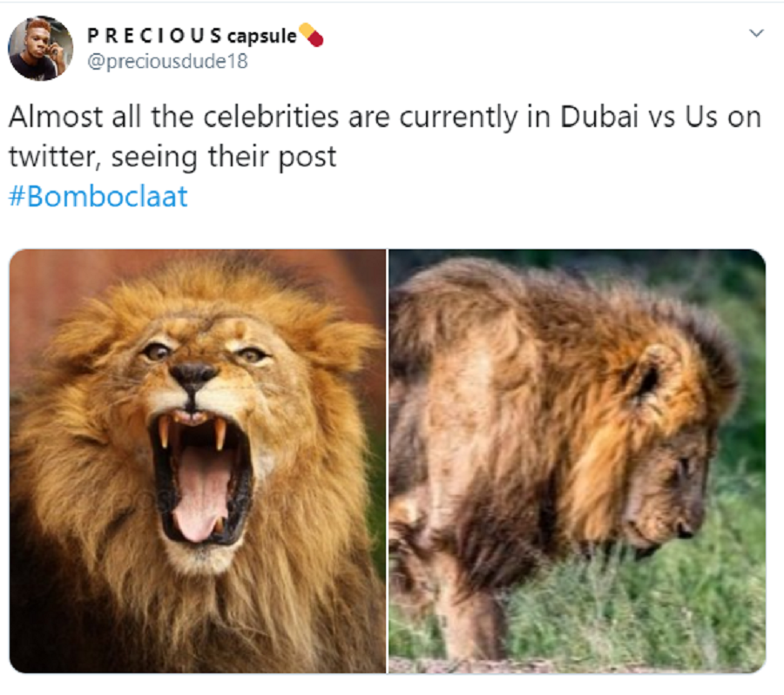Click the word "capsule" in the display name

(261, 37)
